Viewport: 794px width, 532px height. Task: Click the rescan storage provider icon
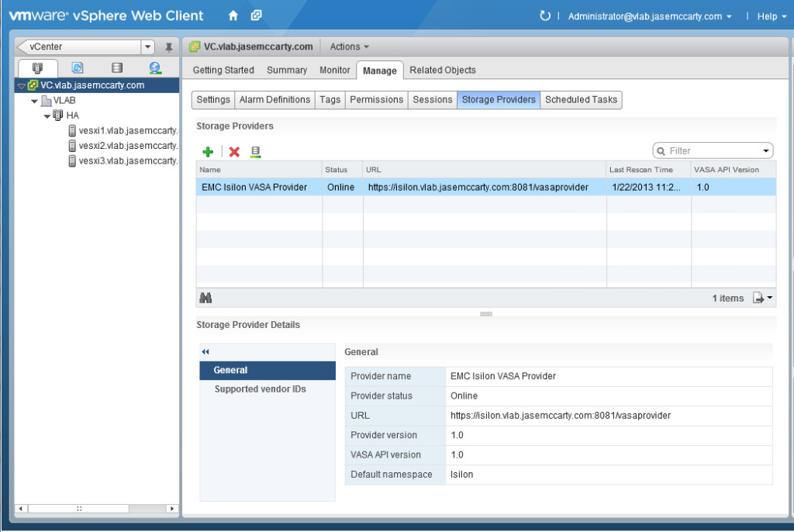256,152
